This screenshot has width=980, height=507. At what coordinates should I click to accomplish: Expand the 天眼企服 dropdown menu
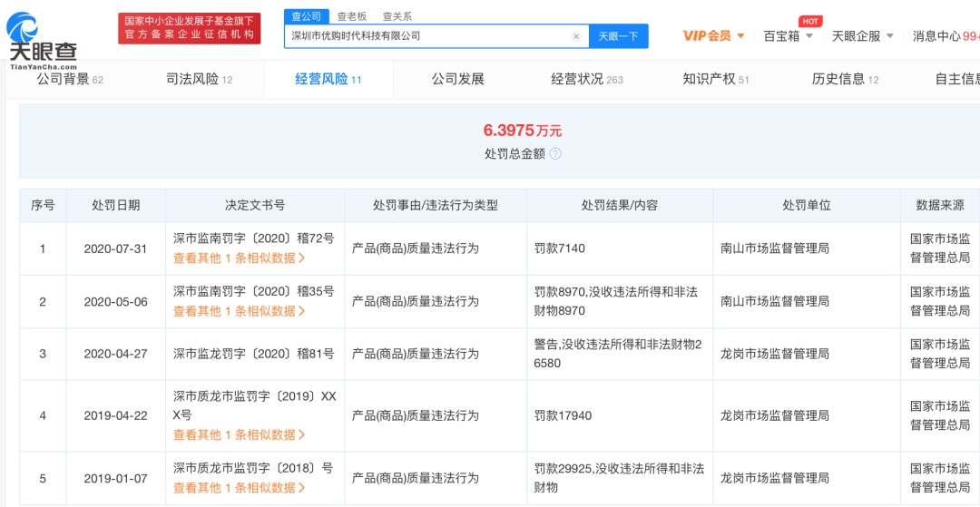(863, 35)
